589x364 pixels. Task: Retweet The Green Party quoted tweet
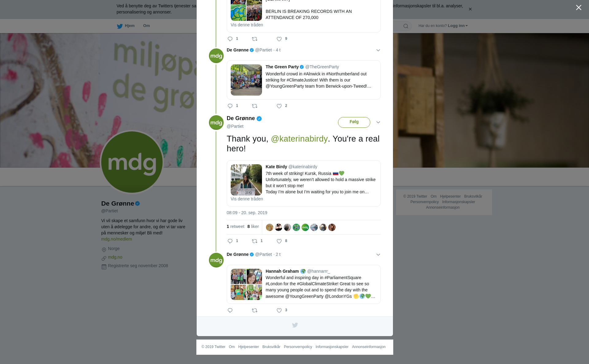click(255, 106)
